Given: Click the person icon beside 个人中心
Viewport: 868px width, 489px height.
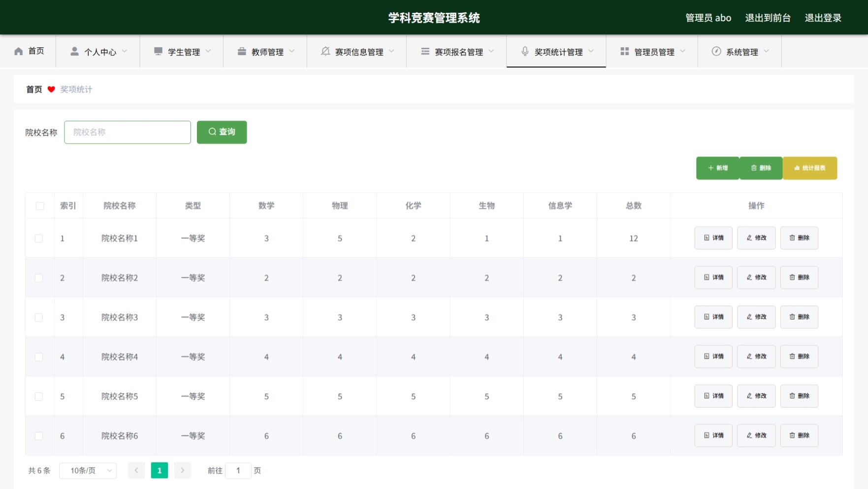Looking at the screenshot, I should point(74,51).
